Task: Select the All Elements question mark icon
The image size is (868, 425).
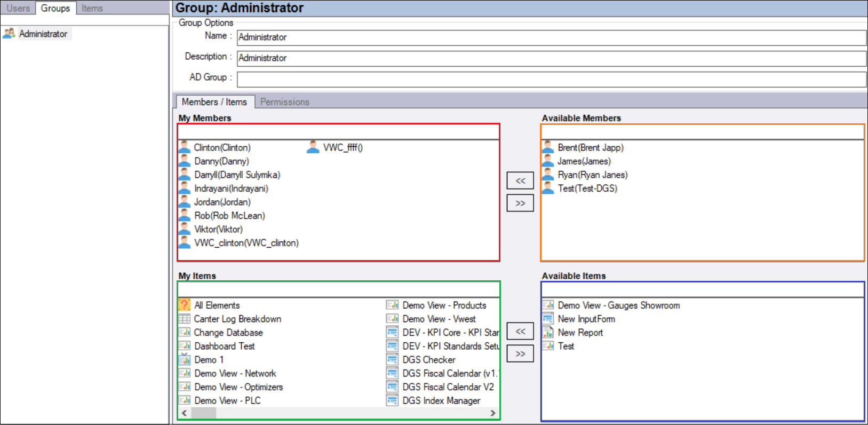Action: click(x=185, y=305)
